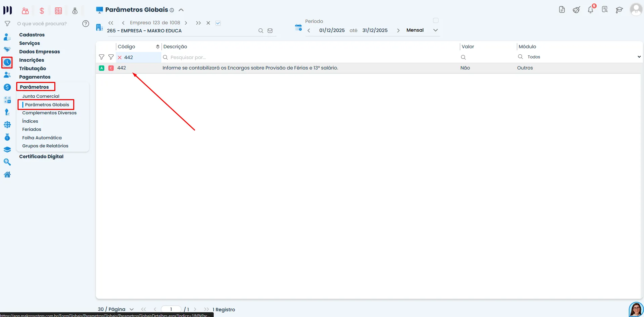
Task: Open the blue home icon in sidebar
Action: 7,175
